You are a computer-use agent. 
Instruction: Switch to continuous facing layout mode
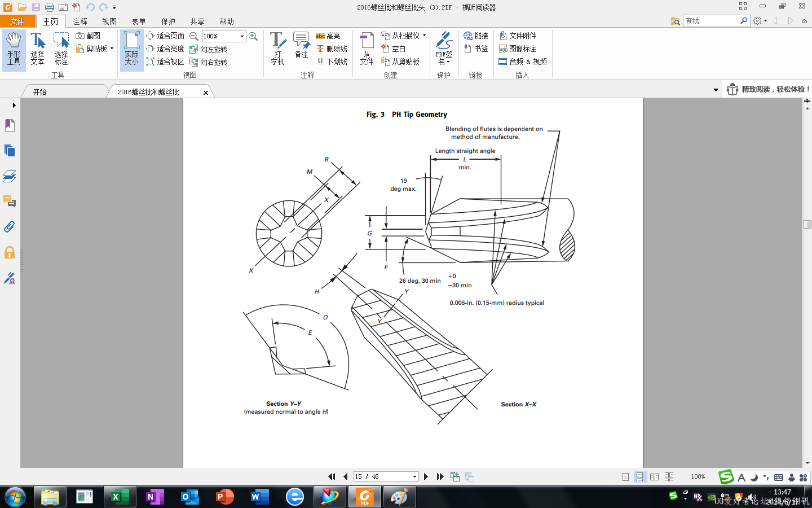pyautogui.click(x=669, y=477)
